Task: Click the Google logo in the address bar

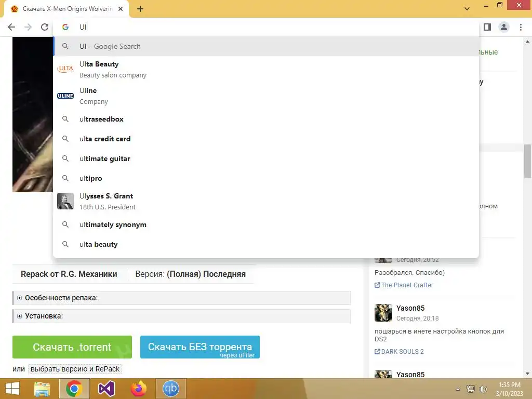Action: (65, 27)
